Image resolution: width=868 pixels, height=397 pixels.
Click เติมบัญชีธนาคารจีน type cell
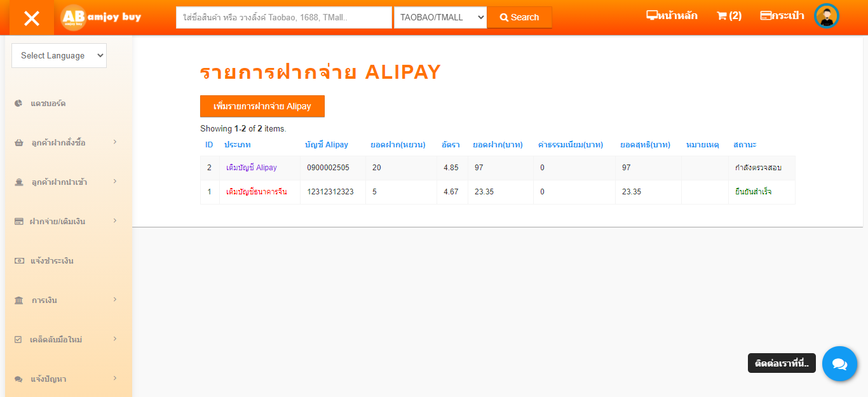257,192
